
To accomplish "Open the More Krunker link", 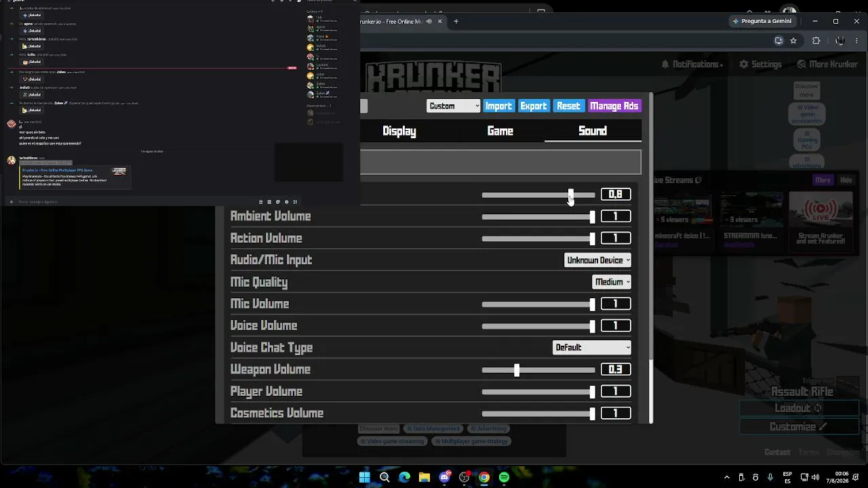I will click(x=827, y=64).
